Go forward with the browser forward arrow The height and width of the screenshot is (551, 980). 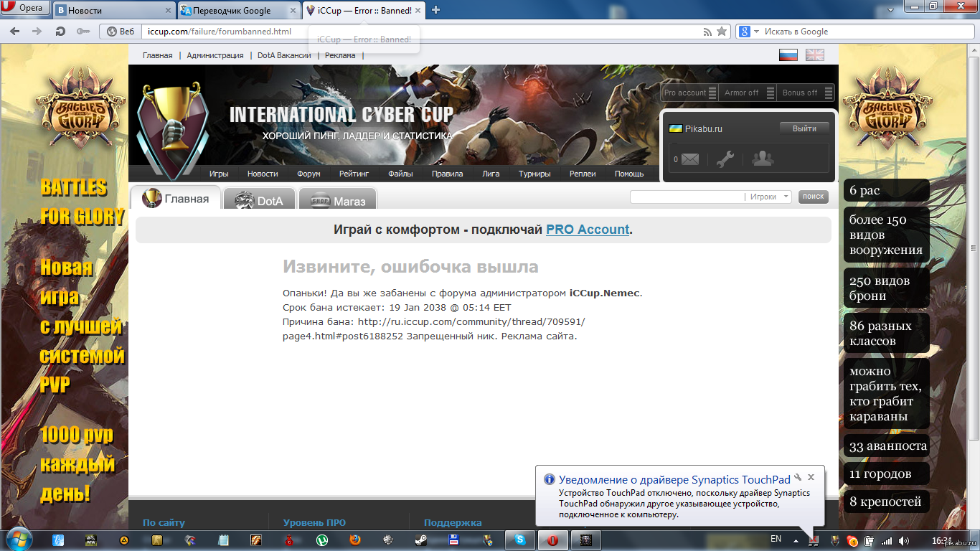[37, 32]
